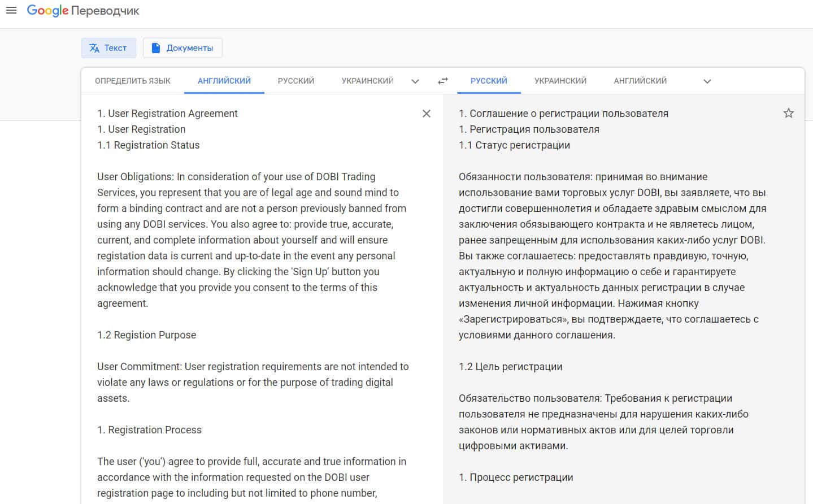Screen dimensions: 813x504
Task: Click translated line '1. Соглашение о регистрации пользователя'
Action: click(x=563, y=114)
